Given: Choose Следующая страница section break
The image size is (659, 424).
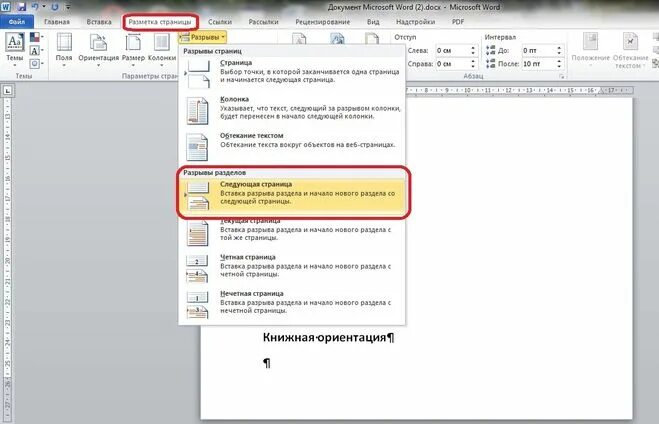Looking at the screenshot, I should coord(292,196).
